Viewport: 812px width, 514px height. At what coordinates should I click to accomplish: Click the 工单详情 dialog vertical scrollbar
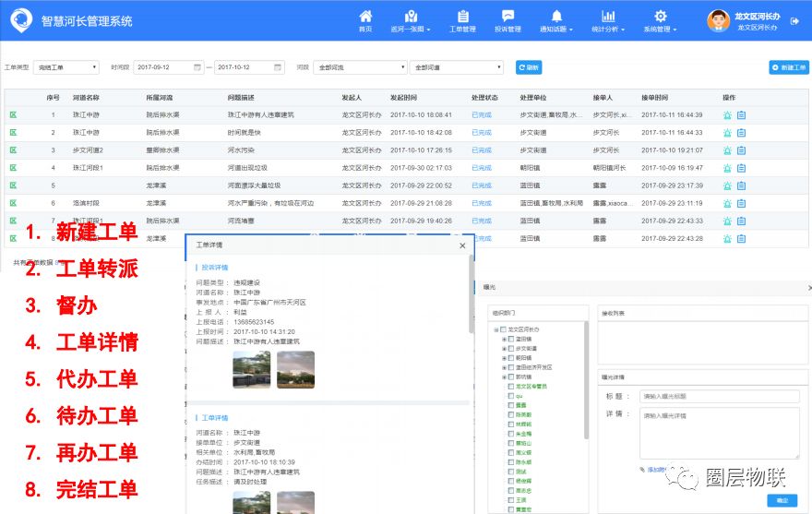click(x=472, y=295)
